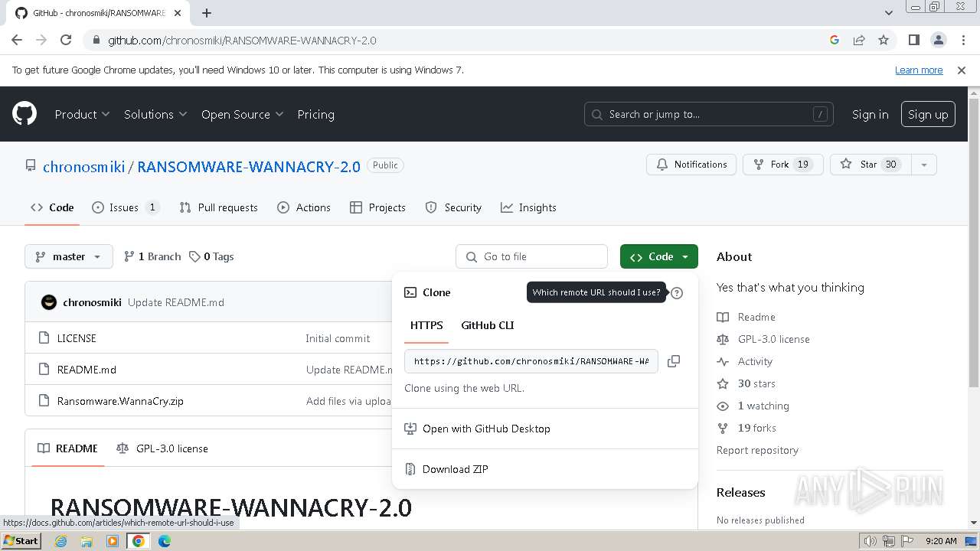This screenshot has width=980, height=551.
Task: Focus the GitHub search box
Action: (709, 114)
